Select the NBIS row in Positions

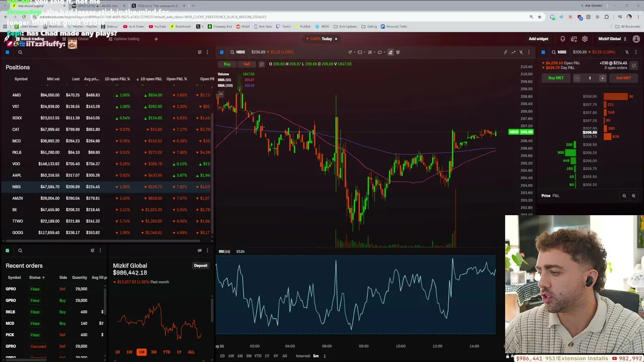tap(107, 187)
